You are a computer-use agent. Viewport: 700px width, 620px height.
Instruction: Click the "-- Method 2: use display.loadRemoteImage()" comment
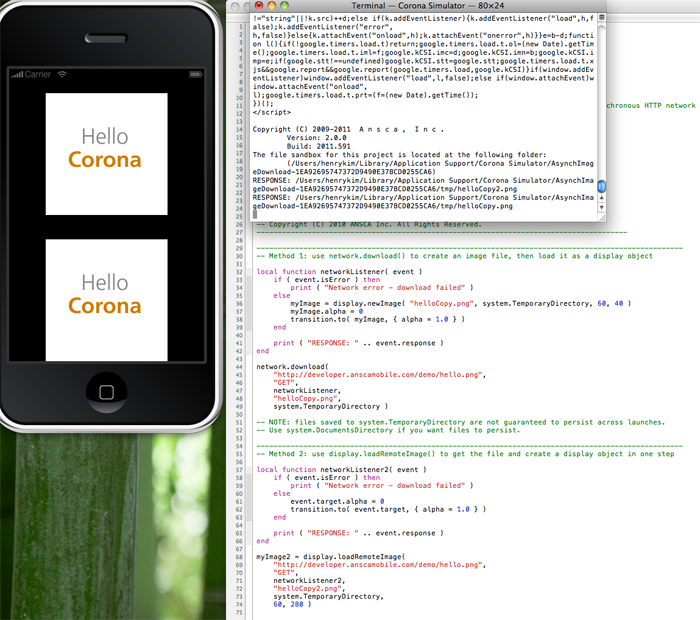(465, 454)
